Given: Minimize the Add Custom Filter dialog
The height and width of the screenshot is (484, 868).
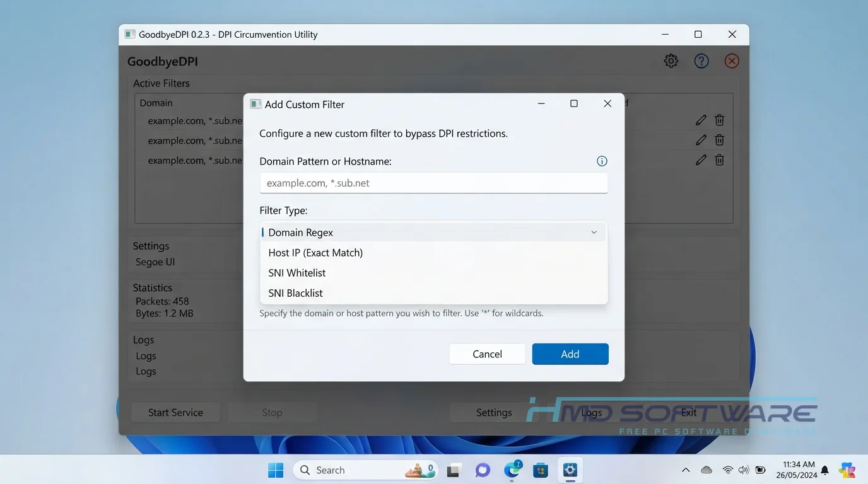Looking at the screenshot, I should tap(541, 104).
